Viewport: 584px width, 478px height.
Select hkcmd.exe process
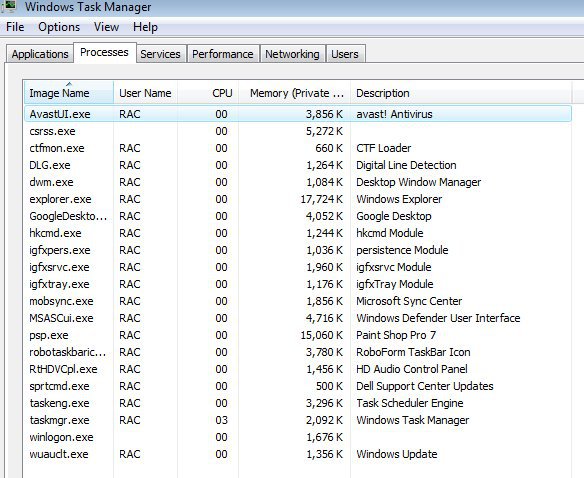point(298,233)
